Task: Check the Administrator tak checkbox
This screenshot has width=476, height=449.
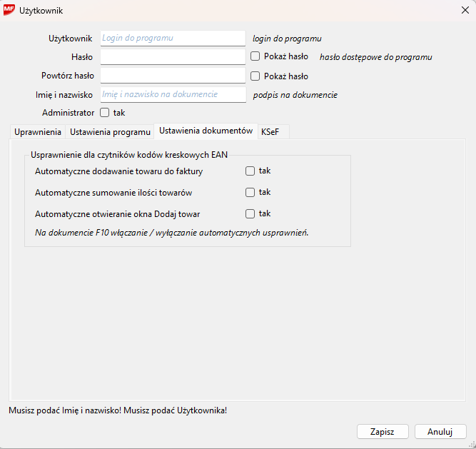Action: [105, 113]
